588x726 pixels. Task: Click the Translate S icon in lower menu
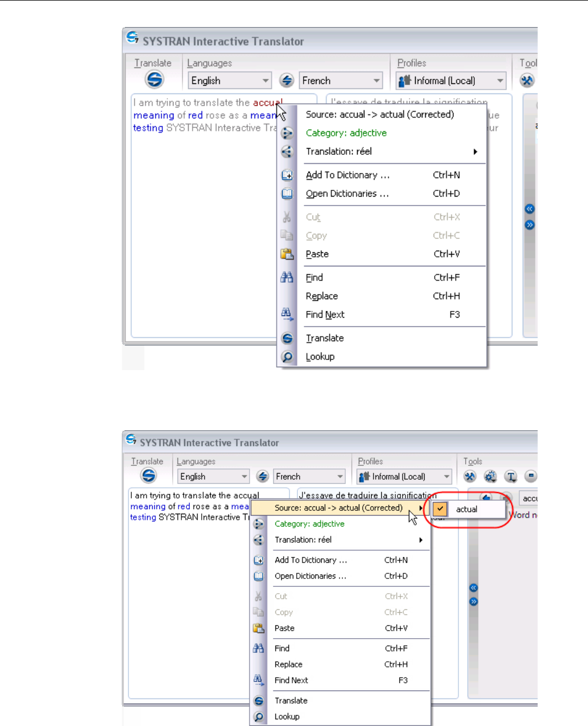click(259, 701)
